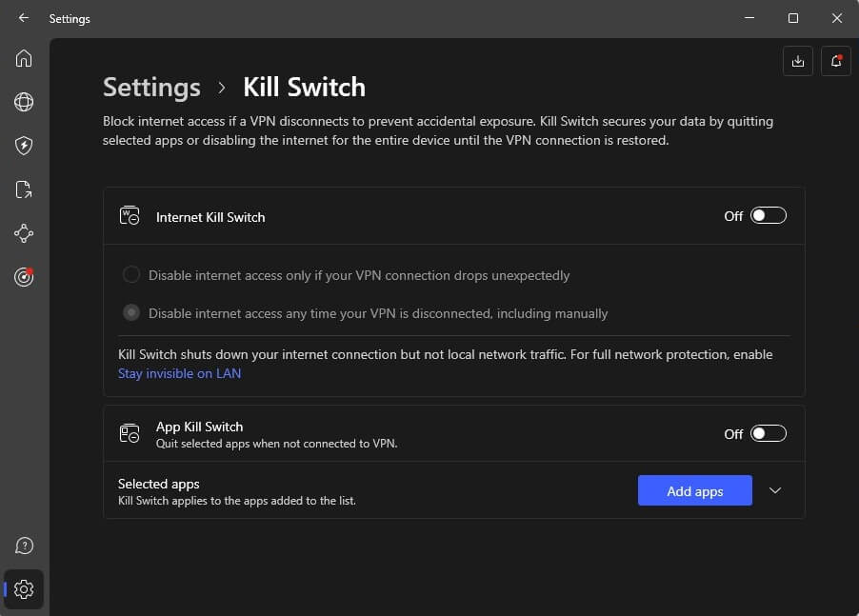This screenshot has width=859, height=616.
Task: Select disabling internet only on unexpected VPN drops
Action: click(x=130, y=274)
